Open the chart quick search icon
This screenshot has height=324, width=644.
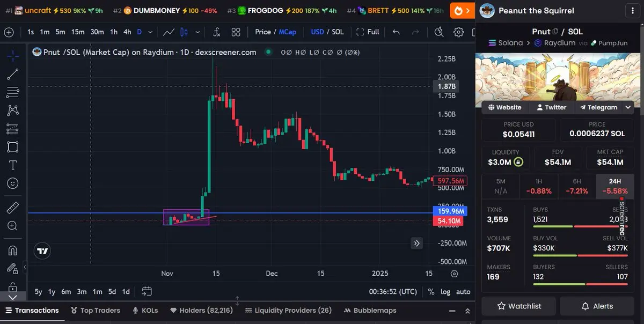point(439,32)
